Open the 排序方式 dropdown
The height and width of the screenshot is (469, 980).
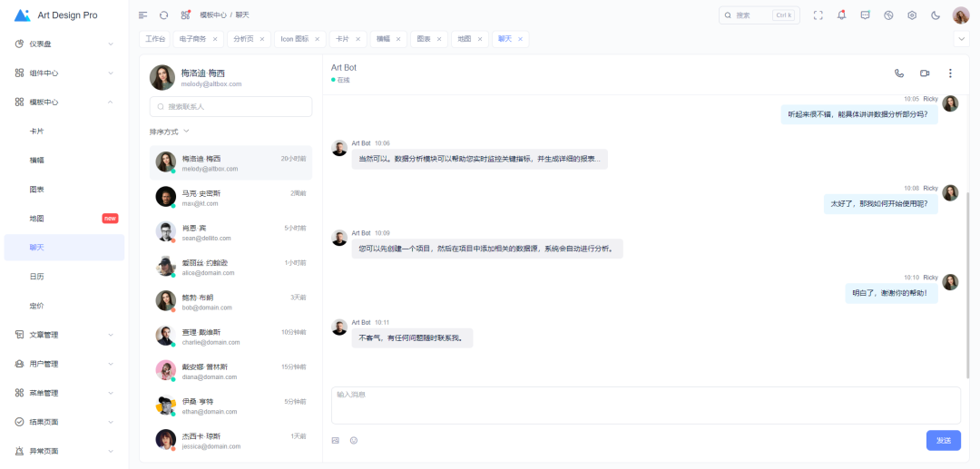coord(170,132)
